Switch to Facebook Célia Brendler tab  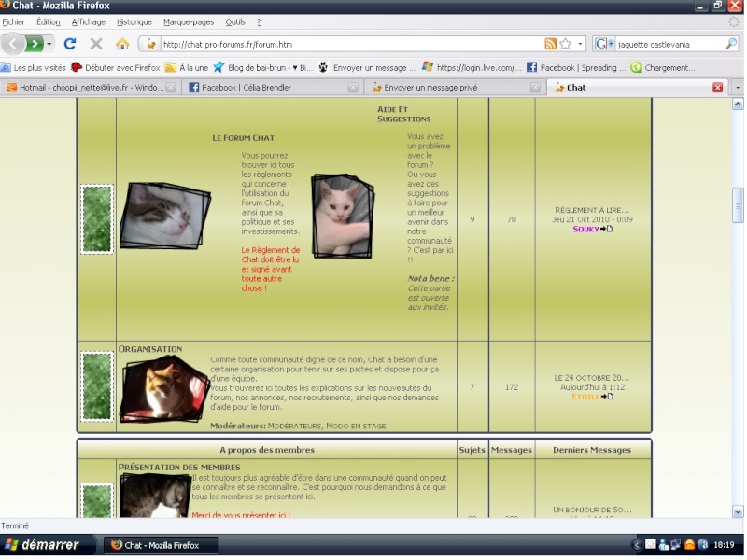[x=272, y=88]
